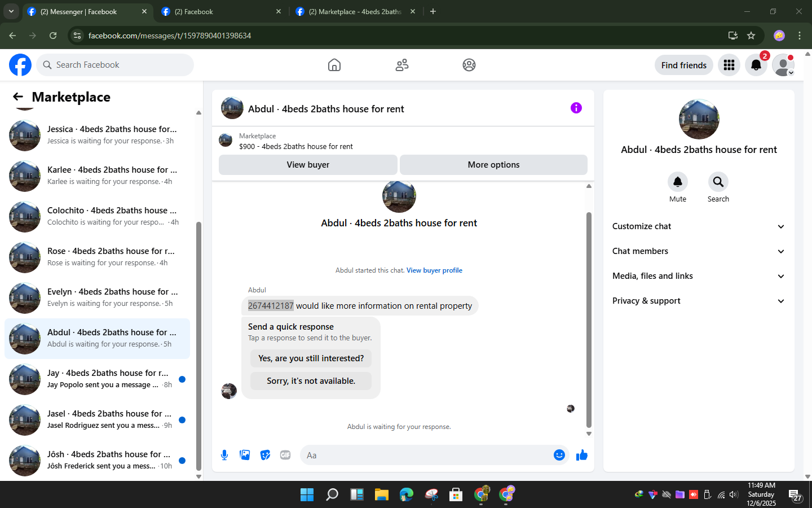Open Karlee's conversation
The height and width of the screenshot is (508, 812).
(x=97, y=176)
